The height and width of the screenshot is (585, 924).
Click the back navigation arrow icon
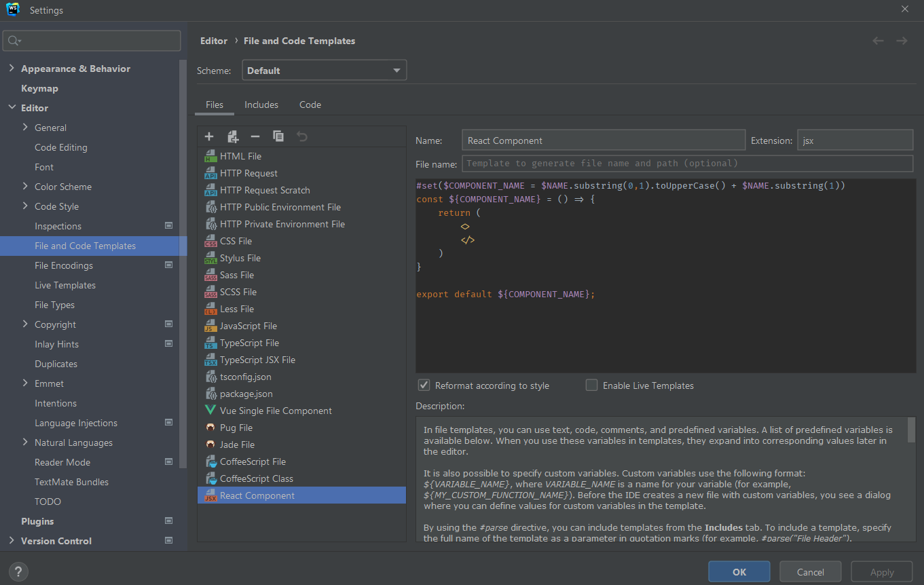878,41
